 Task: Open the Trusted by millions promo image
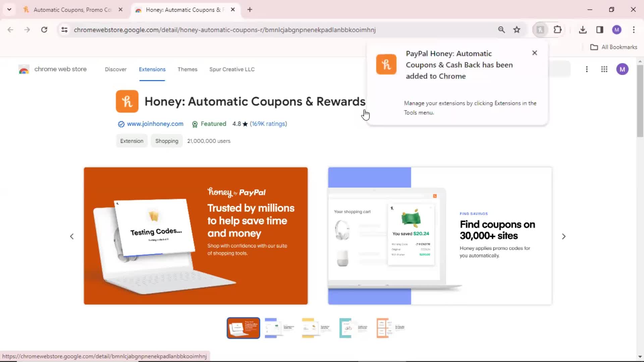click(196, 236)
